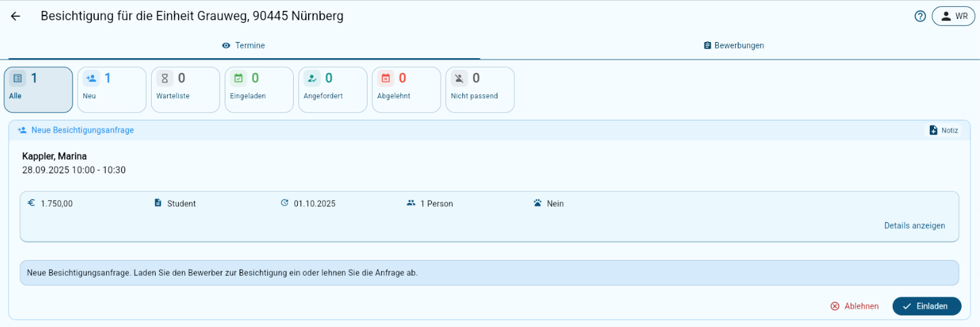This screenshot has width=980, height=327.
Task: Click the applicant name Kappler, Marina
Action: tap(54, 156)
